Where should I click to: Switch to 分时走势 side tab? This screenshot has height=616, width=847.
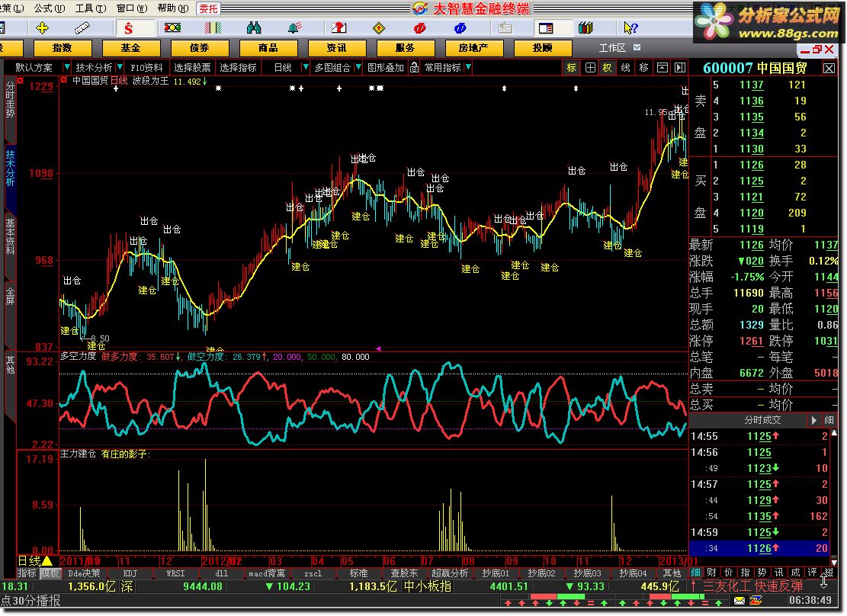10,99
